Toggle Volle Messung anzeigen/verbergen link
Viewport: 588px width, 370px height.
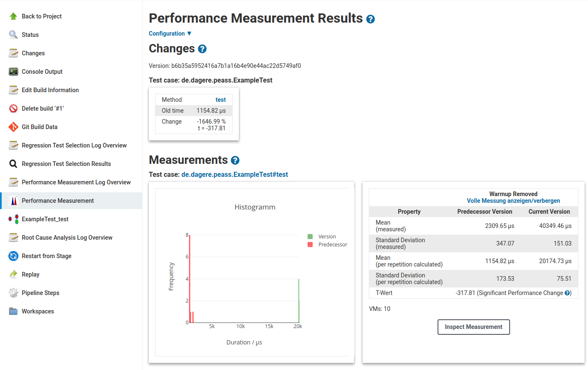513,201
